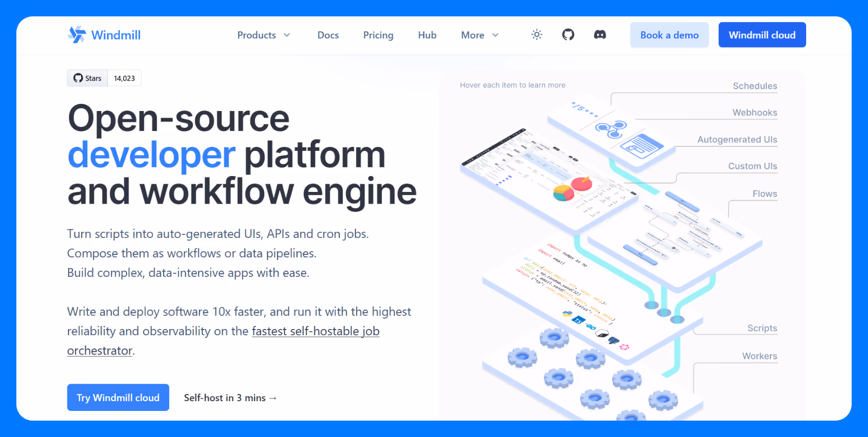This screenshot has width=868, height=437.
Task: Open the Hub link in the navbar
Action: (427, 35)
